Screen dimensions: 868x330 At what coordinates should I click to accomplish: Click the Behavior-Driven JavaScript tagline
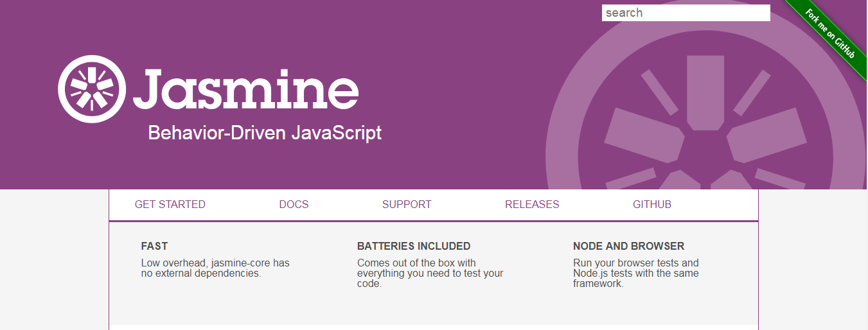[x=265, y=133]
